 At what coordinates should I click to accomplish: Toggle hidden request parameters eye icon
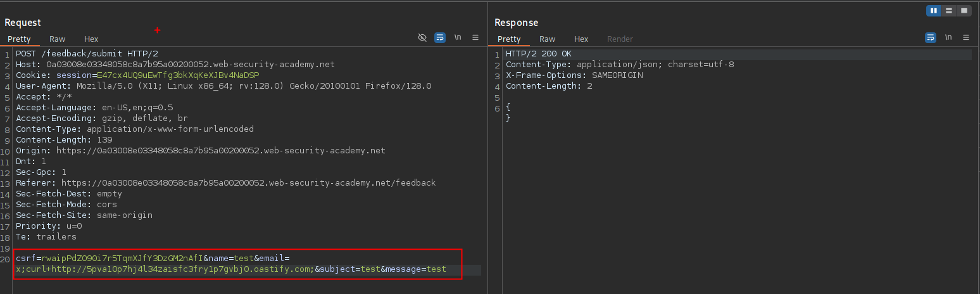pos(422,38)
